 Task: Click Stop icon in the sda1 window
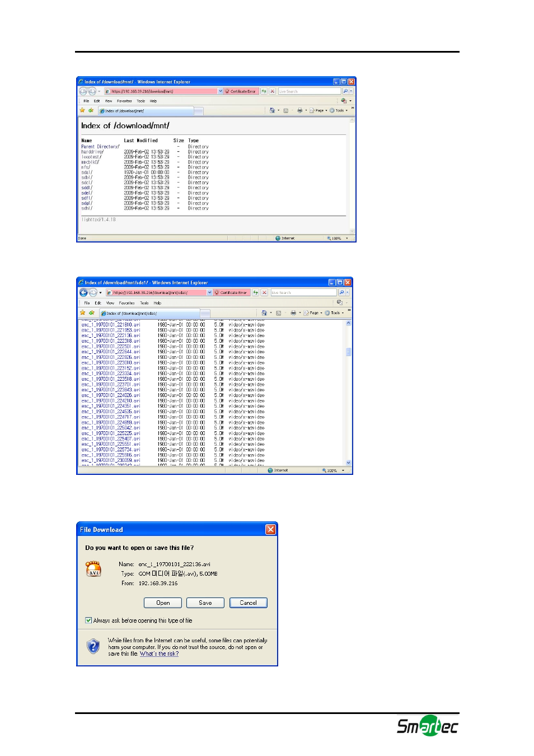[x=264, y=292]
